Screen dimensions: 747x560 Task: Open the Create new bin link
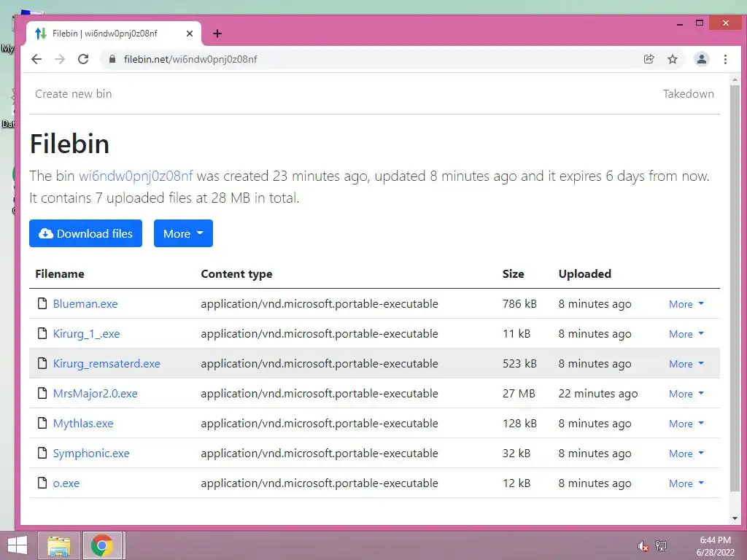point(74,94)
